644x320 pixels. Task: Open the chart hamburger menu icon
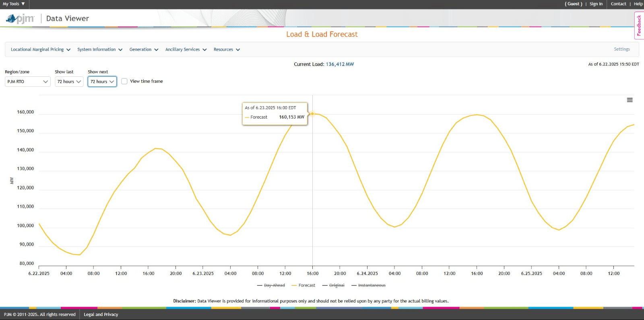click(630, 100)
